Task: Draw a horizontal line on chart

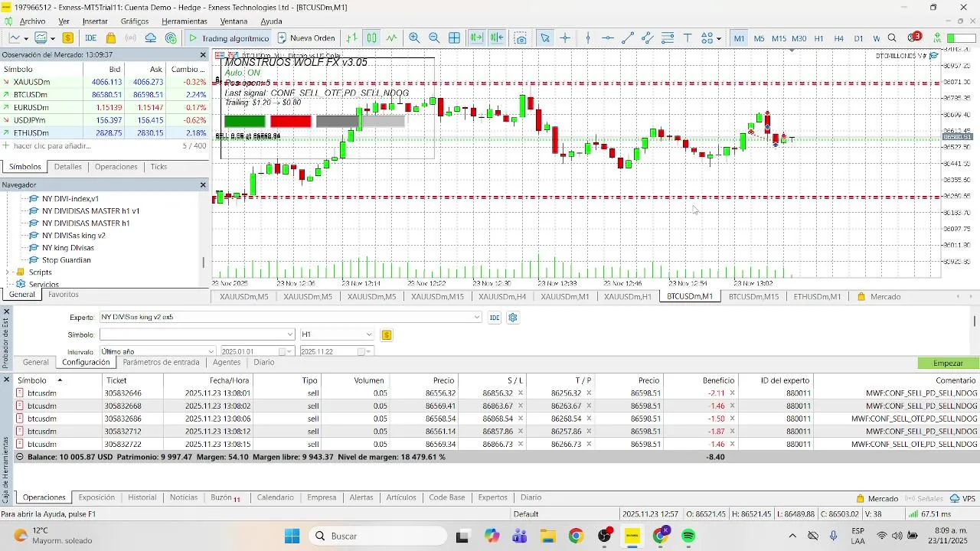Action: [608, 37]
